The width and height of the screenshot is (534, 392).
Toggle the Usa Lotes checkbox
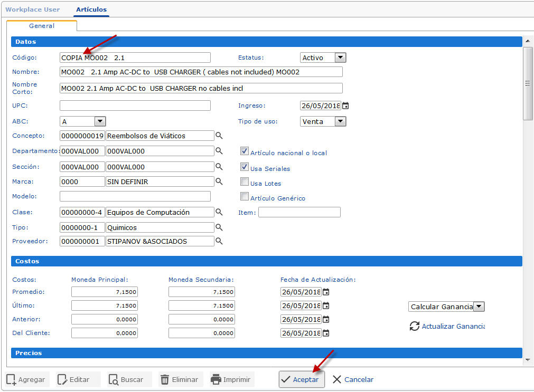pos(245,182)
